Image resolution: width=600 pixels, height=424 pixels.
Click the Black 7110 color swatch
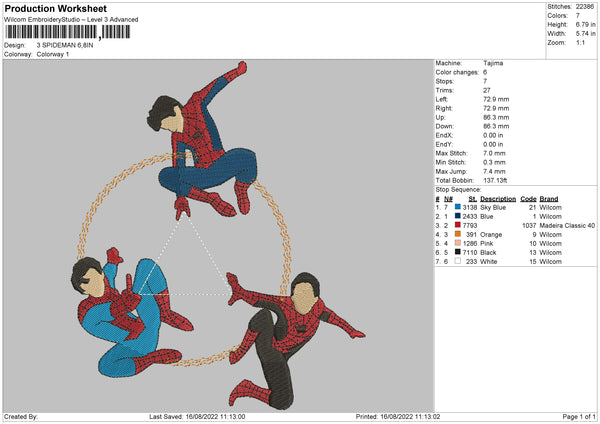coord(458,252)
